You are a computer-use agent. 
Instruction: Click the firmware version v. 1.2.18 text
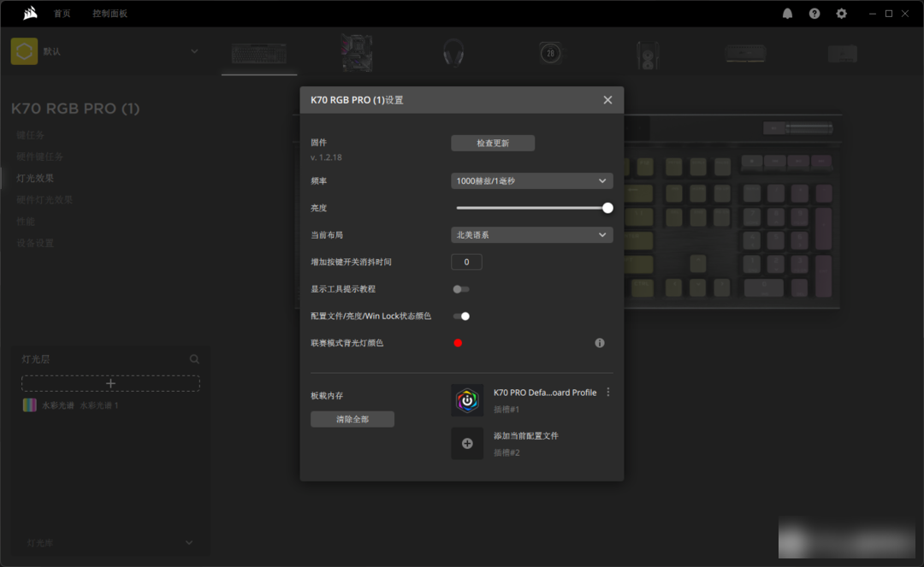point(327,157)
